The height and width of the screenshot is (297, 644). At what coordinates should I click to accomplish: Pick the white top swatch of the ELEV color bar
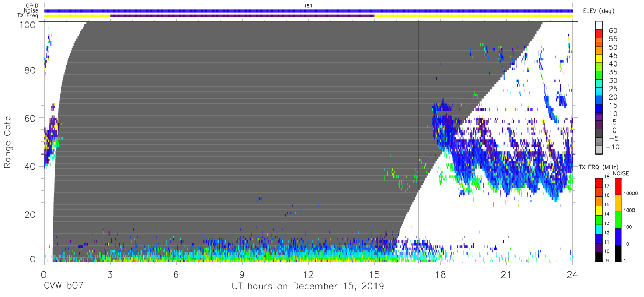600,26
